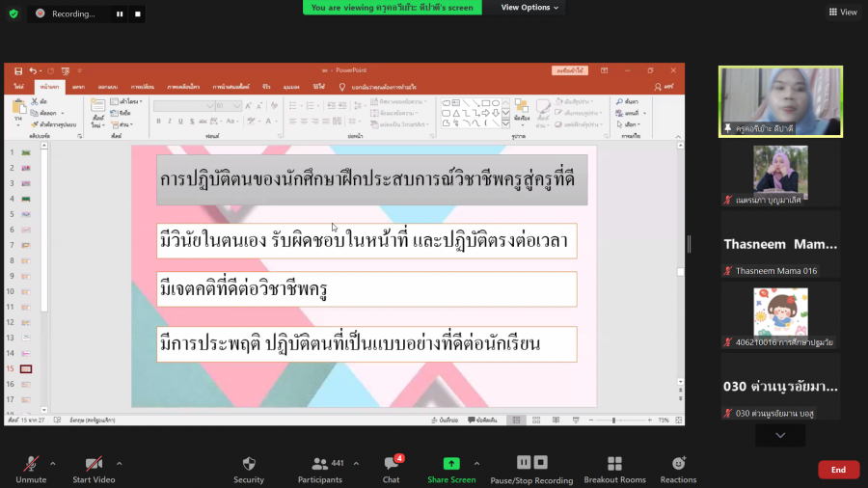This screenshot has height=488, width=868.
Task: Switch to the PowerPoint Home ribbon tab
Action: pos(50,87)
